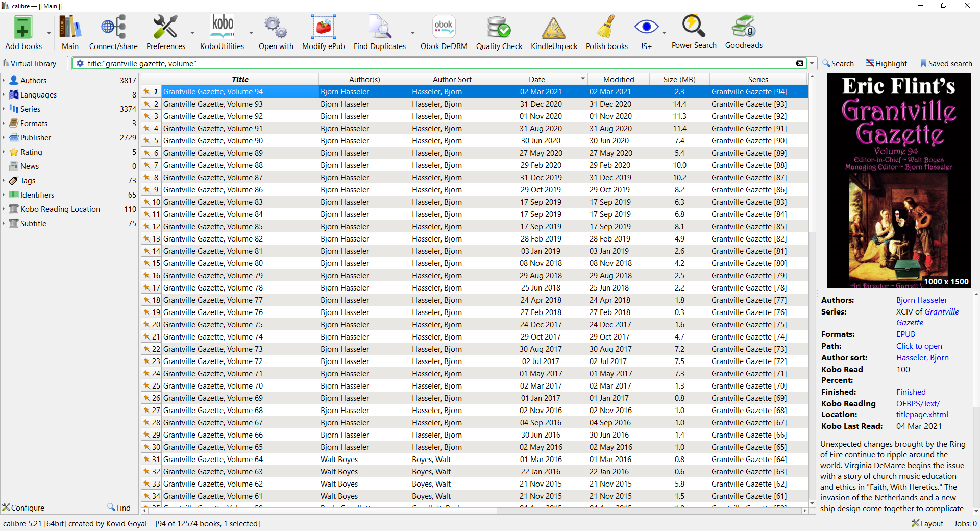Click the Jobs: 0 indicator
This screenshot has height=531, width=980.
[965, 523]
